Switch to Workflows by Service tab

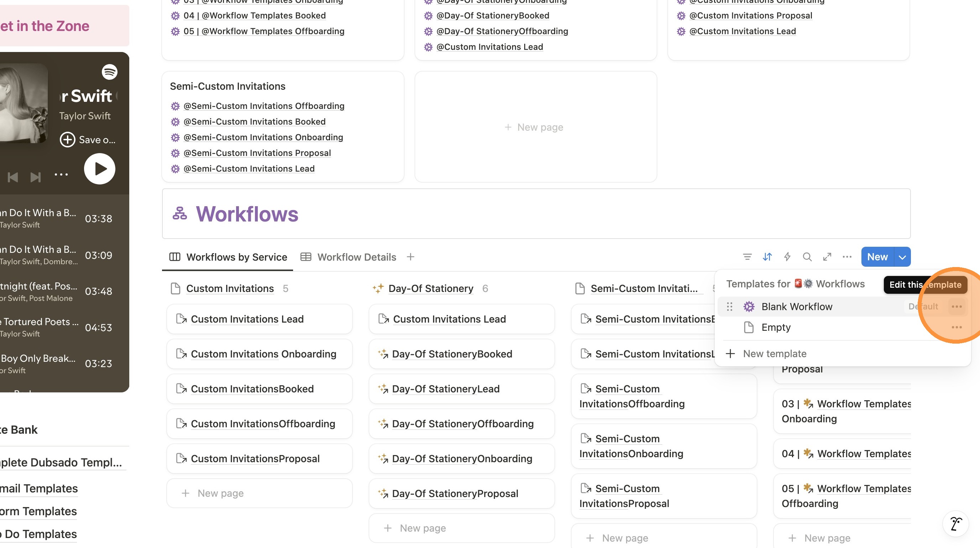pyautogui.click(x=228, y=257)
